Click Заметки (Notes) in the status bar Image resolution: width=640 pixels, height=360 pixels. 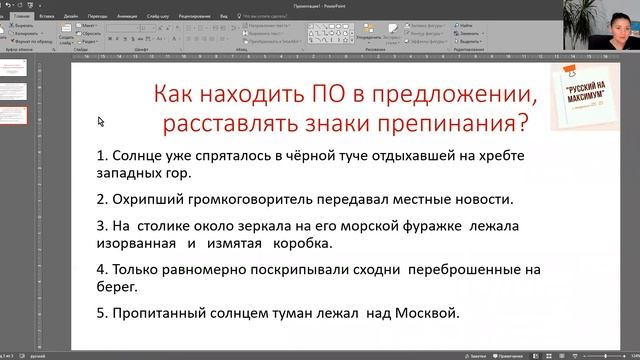click(x=476, y=356)
